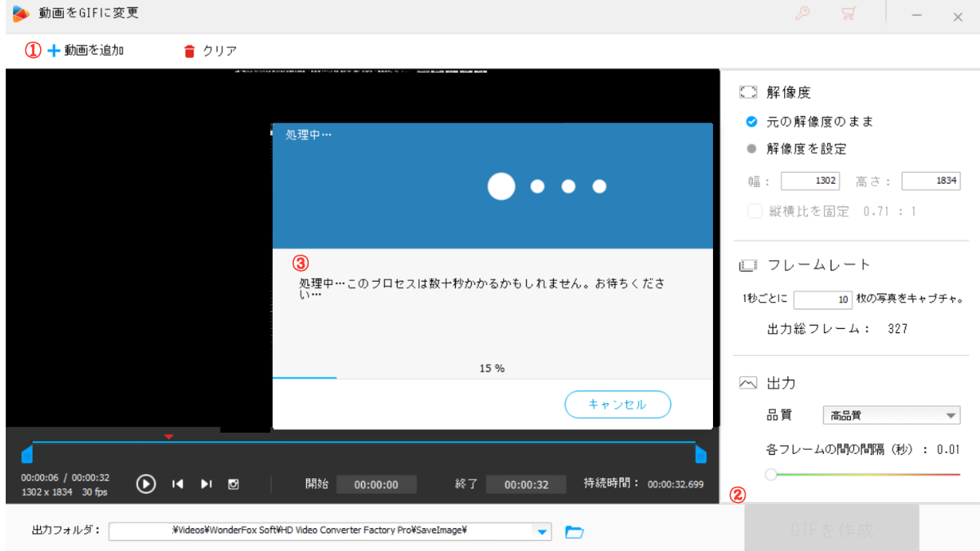Jump to the previous frame
This screenshot has height=551, width=980.
[177, 484]
